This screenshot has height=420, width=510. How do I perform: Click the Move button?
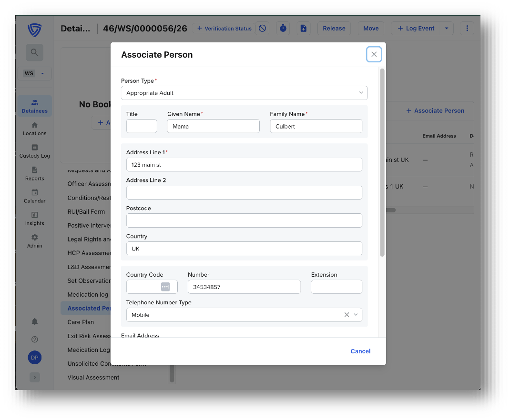pos(371,29)
